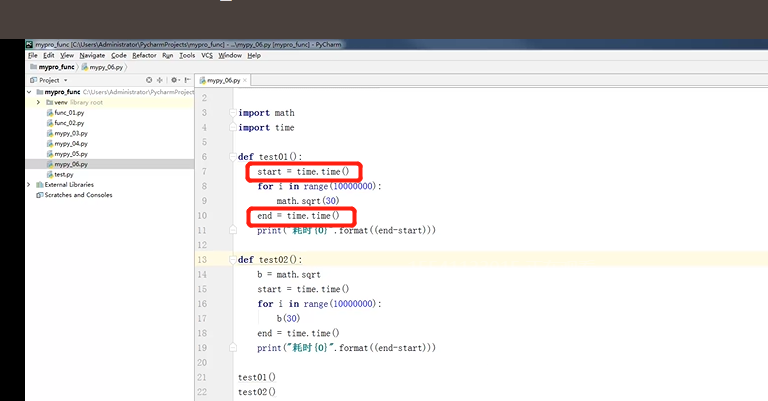768x401 pixels.
Task: Click the scroll from source icon
Action: [149, 80]
